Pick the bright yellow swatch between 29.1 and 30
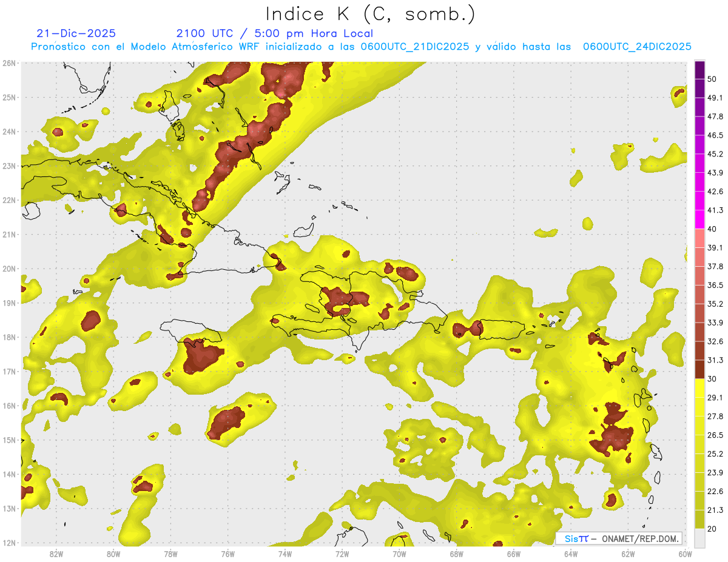Viewport: 728px width, 562px height. (699, 388)
